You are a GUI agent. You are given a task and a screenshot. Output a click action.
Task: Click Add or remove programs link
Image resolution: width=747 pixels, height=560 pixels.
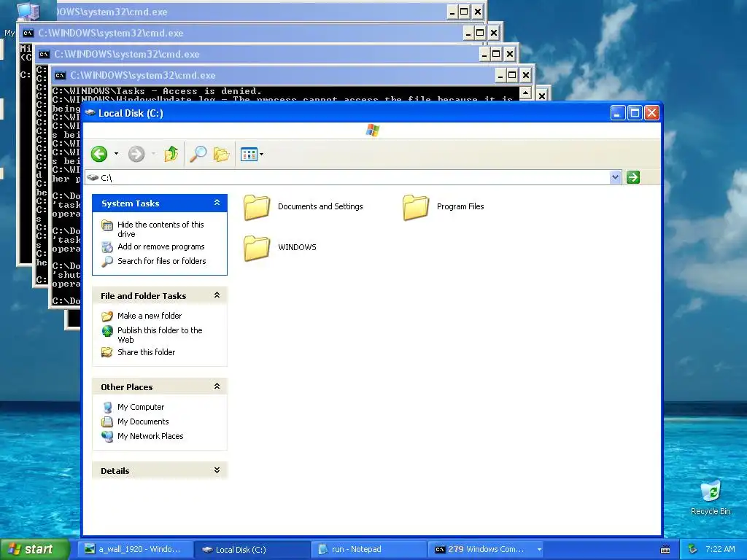point(161,246)
